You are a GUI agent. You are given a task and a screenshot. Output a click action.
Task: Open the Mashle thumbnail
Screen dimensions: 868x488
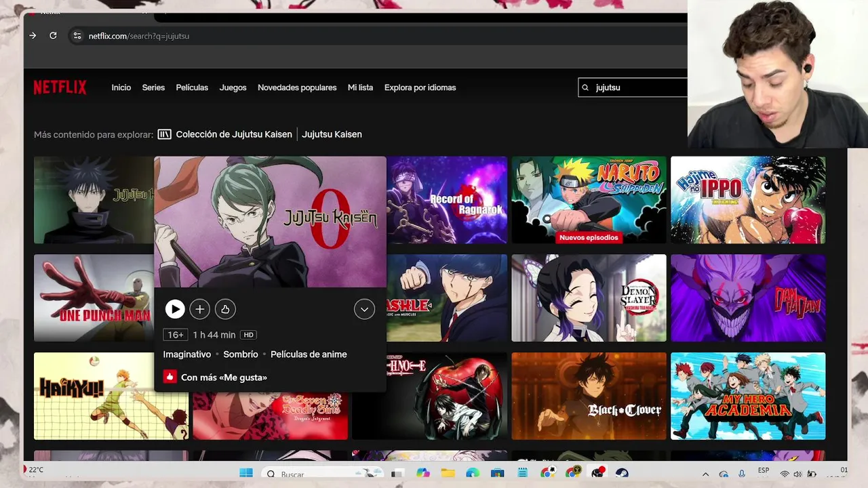(447, 298)
